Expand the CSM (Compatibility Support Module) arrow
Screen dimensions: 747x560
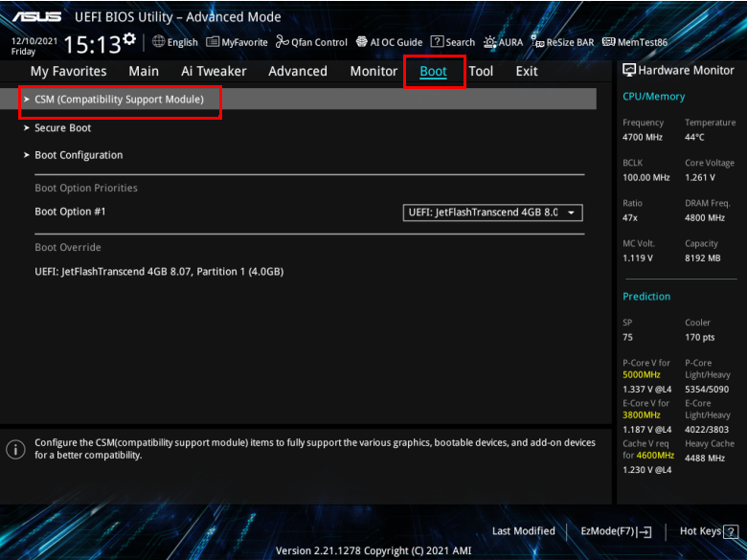tap(27, 99)
